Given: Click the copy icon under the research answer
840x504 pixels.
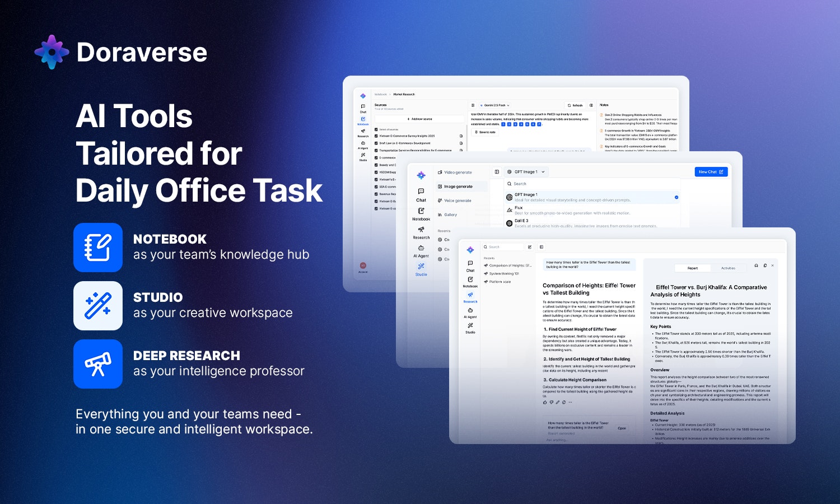Looking at the screenshot, I should point(564,402).
